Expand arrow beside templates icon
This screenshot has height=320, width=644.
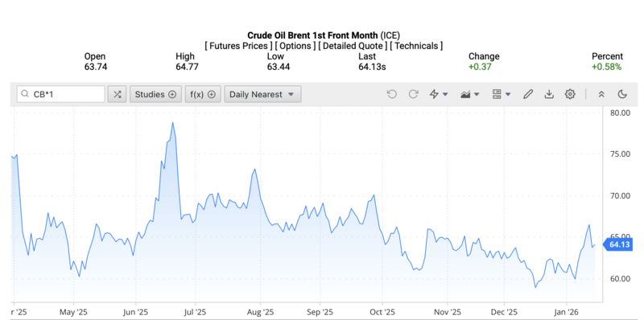508,94
